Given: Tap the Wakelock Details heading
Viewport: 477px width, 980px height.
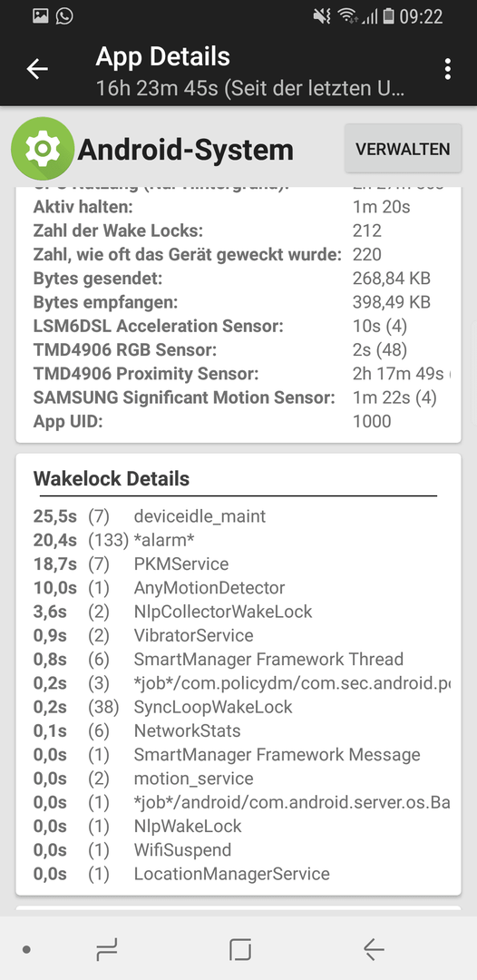Looking at the screenshot, I should click(x=112, y=479).
